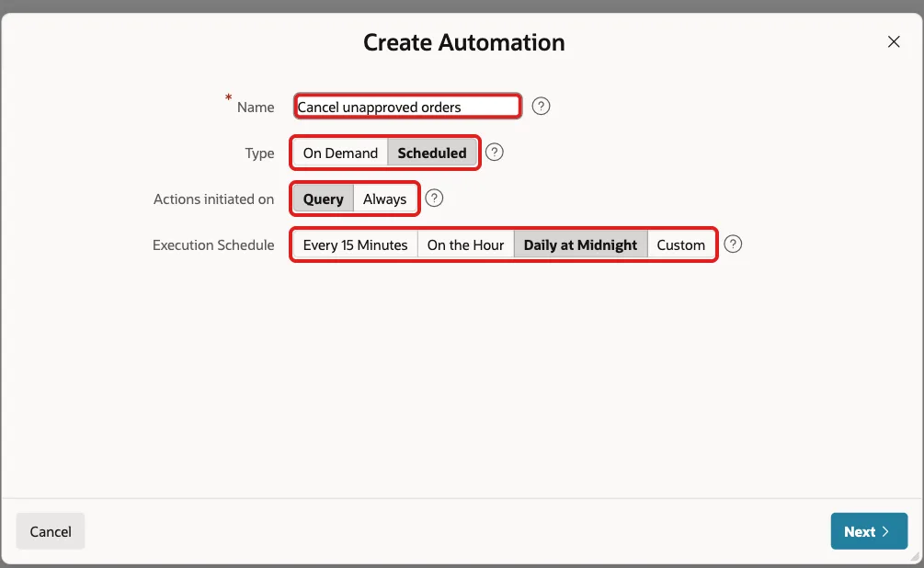Open help for Execution Schedule
Viewport: 924px width, 568px height.
[x=733, y=244]
